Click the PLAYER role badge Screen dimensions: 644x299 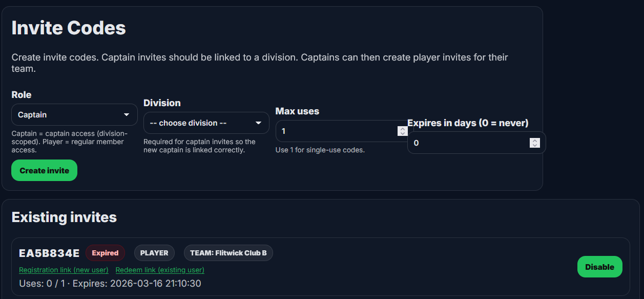click(x=154, y=253)
